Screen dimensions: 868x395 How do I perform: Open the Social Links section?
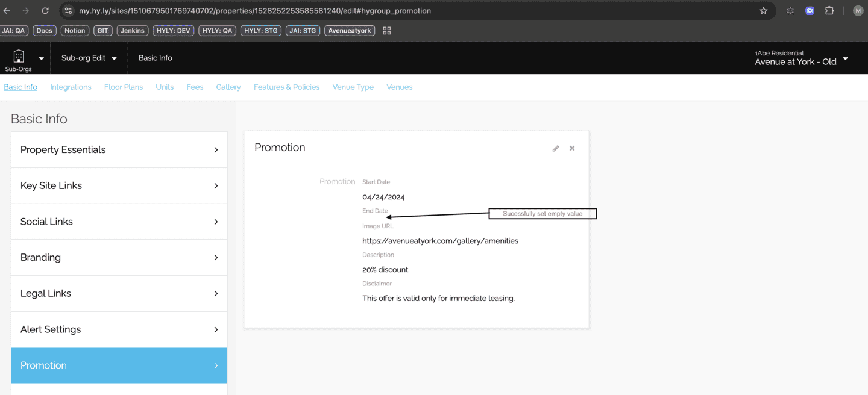click(x=119, y=222)
